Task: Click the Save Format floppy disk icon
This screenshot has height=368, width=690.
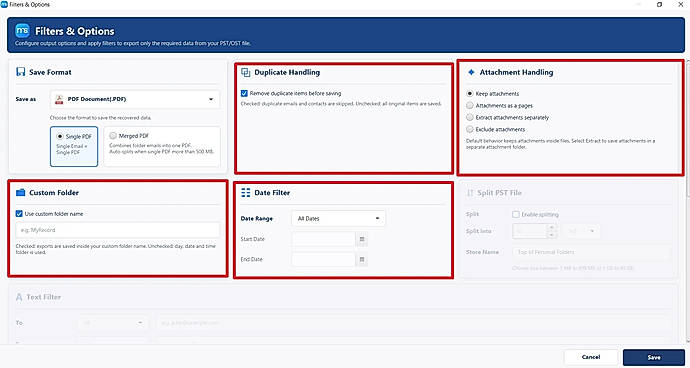Action: coord(20,72)
